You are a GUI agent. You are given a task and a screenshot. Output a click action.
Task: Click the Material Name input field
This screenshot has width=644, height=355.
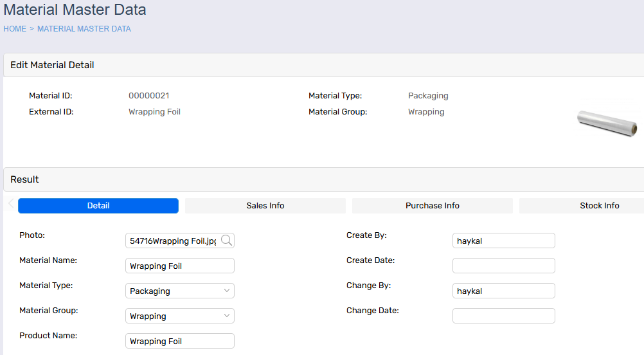point(180,266)
